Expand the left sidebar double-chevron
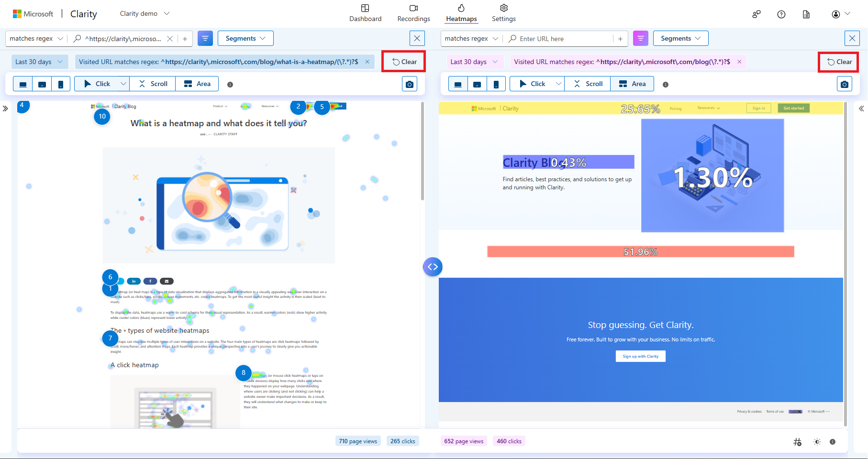 click(x=5, y=109)
